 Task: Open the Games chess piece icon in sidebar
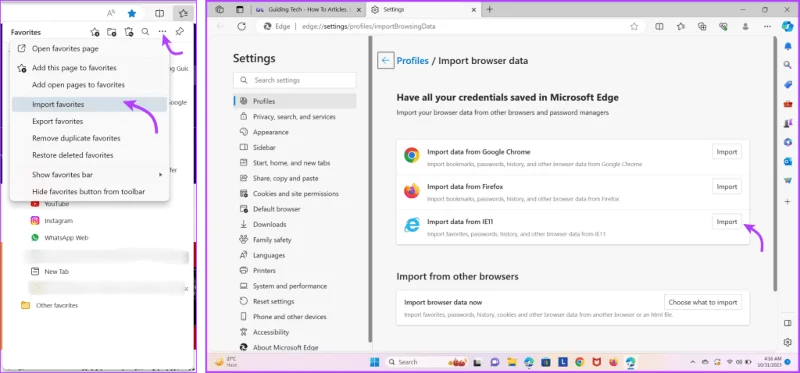[787, 123]
